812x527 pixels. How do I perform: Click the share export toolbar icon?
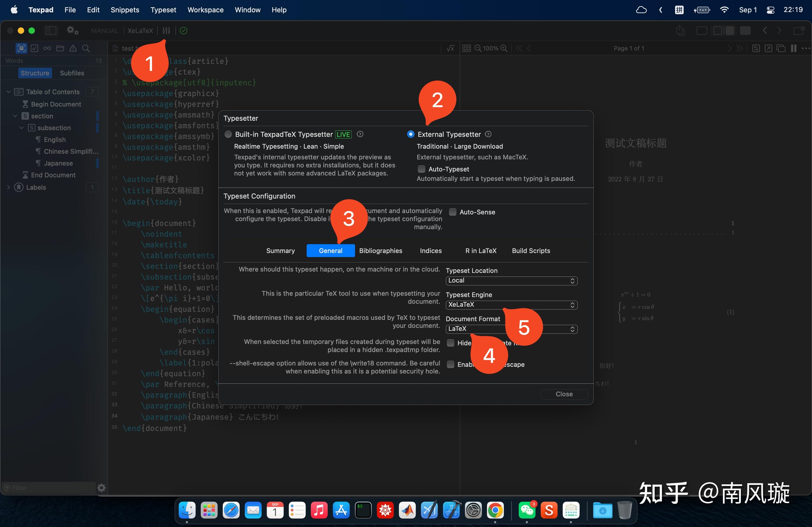click(x=680, y=31)
